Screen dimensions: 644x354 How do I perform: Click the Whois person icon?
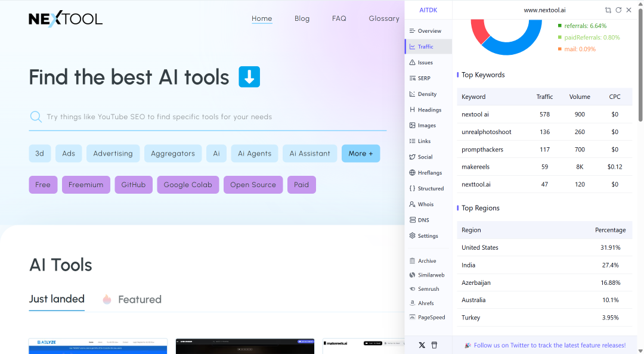tap(413, 204)
